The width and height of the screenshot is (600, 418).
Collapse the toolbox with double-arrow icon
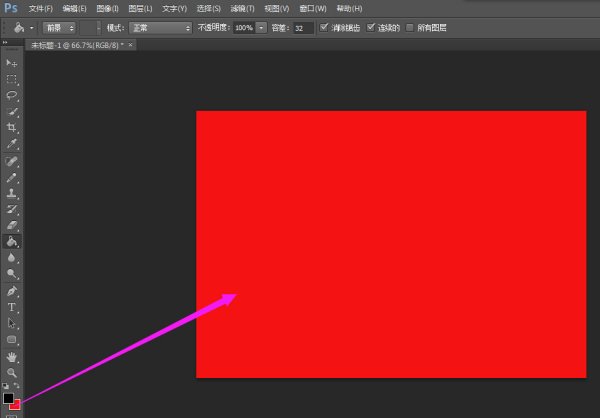(x=5, y=42)
